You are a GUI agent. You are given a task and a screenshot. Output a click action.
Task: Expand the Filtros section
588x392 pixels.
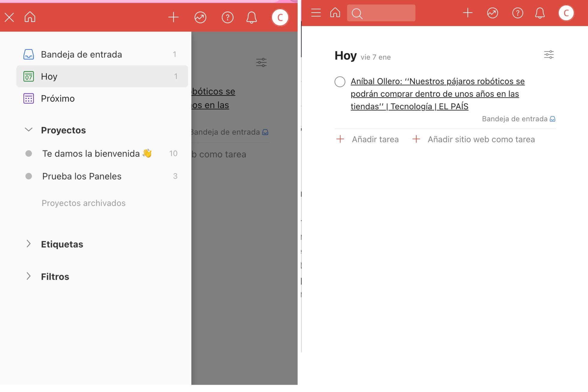[x=28, y=276]
